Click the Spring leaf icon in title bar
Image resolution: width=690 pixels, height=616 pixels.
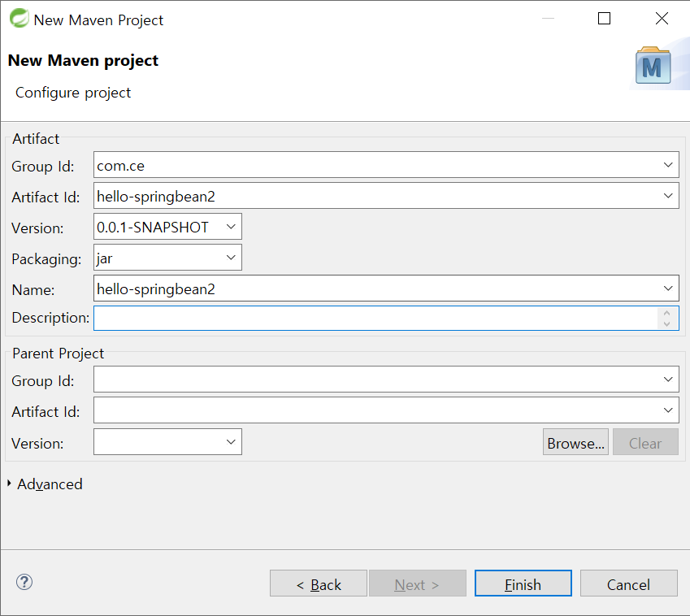[x=19, y=19]
